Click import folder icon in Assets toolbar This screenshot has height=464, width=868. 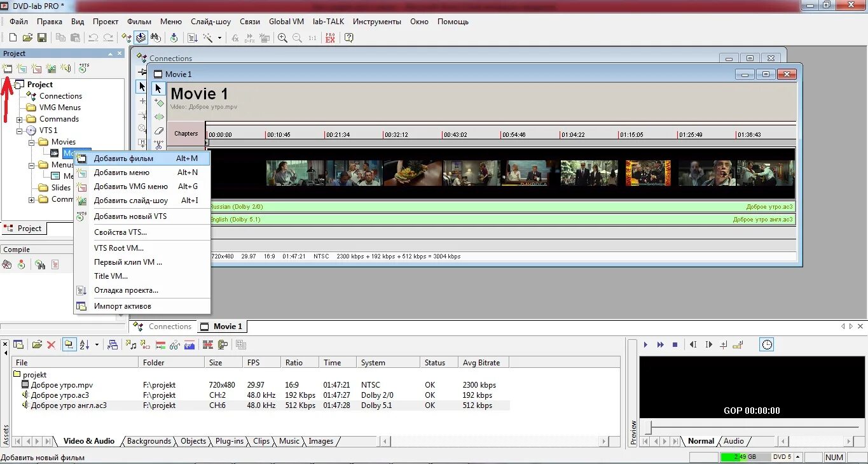coord(37,344)
